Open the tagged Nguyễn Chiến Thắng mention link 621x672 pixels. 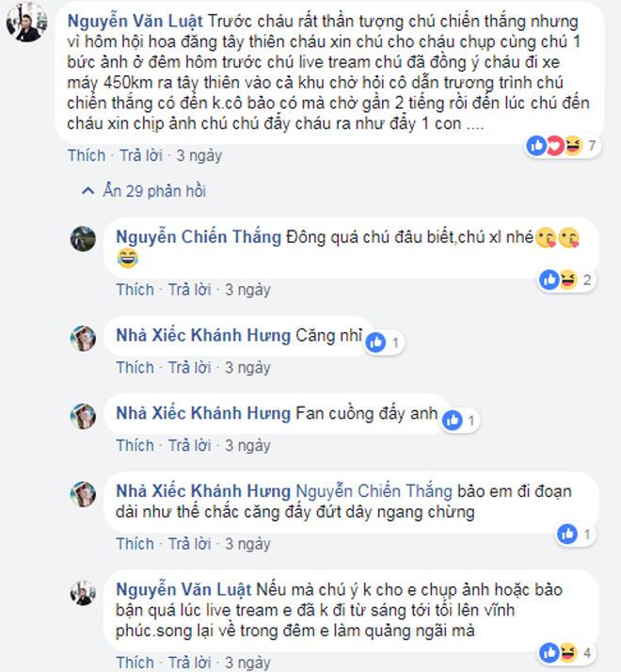point(374,491)
